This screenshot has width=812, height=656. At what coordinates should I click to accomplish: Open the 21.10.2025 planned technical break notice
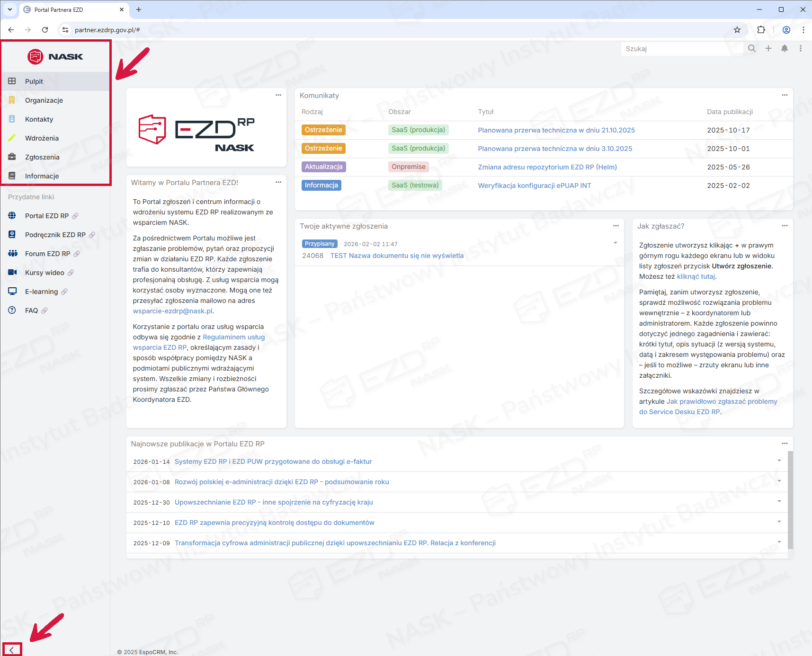pyautogui.click(x=556, y=130)
